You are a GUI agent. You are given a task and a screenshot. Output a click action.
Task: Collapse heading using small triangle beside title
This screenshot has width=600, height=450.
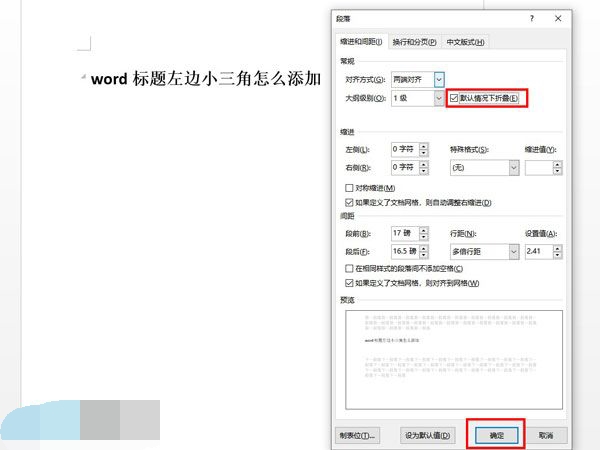pyautogui.click(x=83, y=79)
